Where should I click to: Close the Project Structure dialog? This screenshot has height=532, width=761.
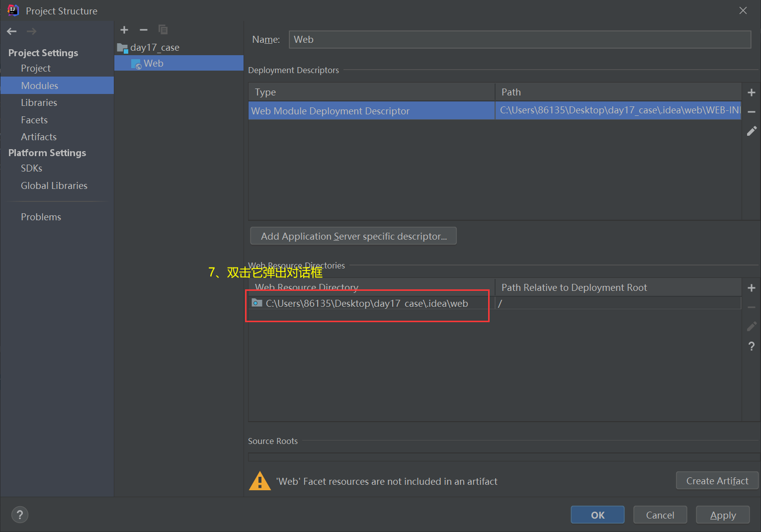pos(743,10)
